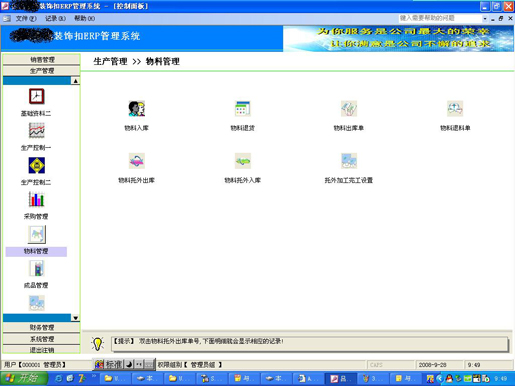Open the 文件 menu
Viewport: 515px width, 386px height.
26,18
